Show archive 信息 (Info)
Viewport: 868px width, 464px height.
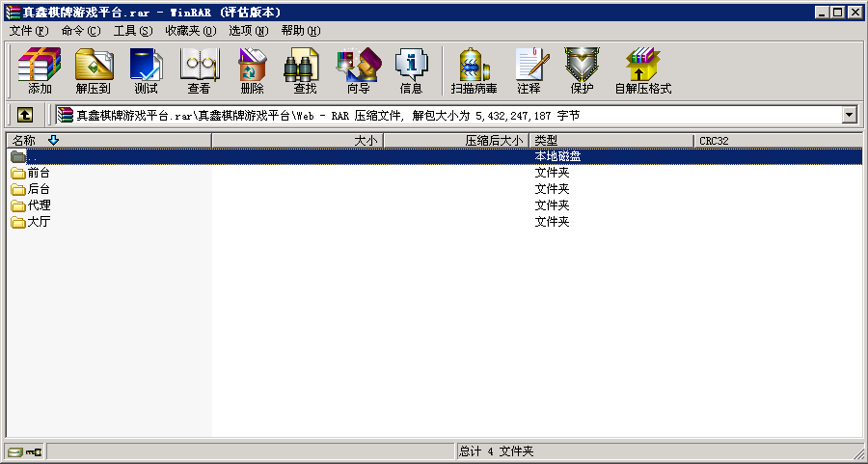[x=411, y=71]
